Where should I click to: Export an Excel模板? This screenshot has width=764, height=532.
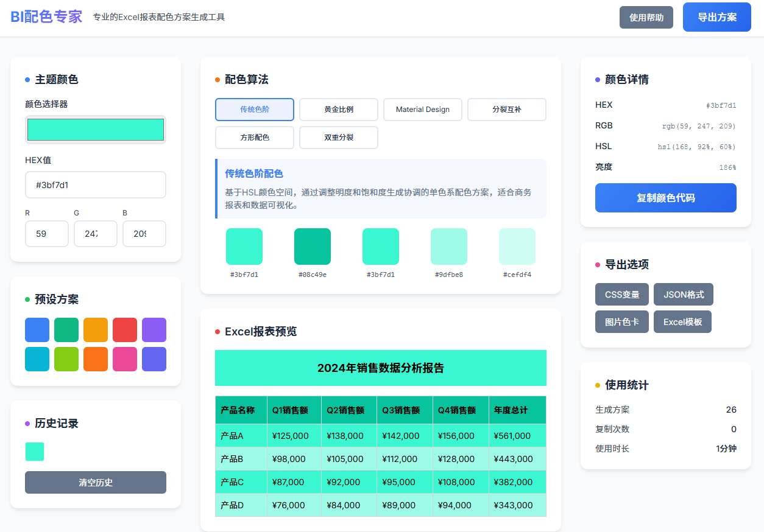[x=682, y=322]
